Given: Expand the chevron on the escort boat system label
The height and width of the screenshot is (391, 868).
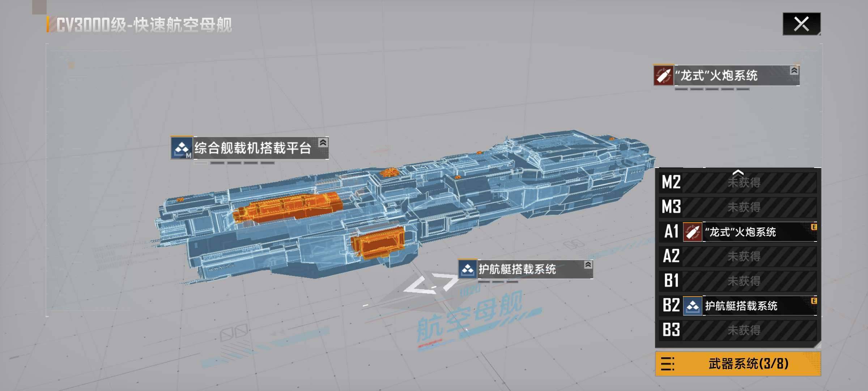Looking at the screenshot, I should [x=588, y=265].
